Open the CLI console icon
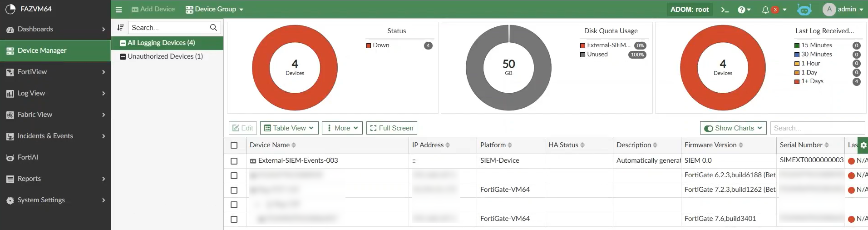 click(725, 10)
